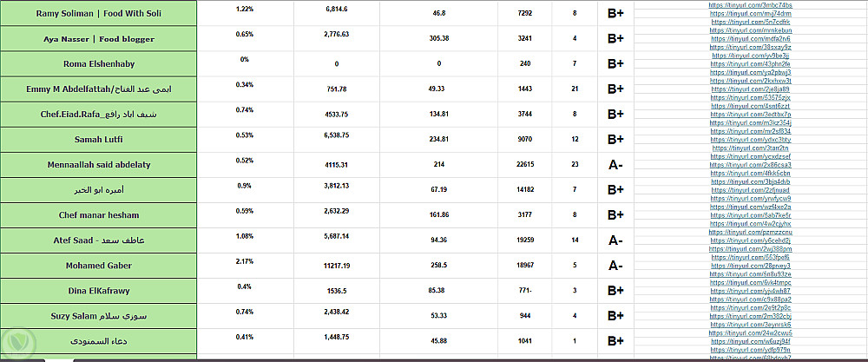868x362 pixels.
Task: Select the Ramy Soliman name cell
Action: point(99,14)
